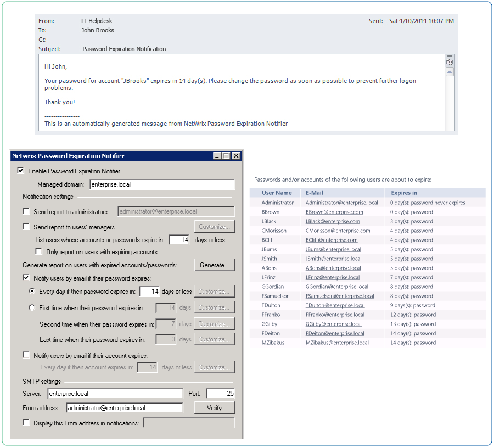Click the MZibakus@enterprise.local link
Screen dimensions: 494x448
(337, 343)
